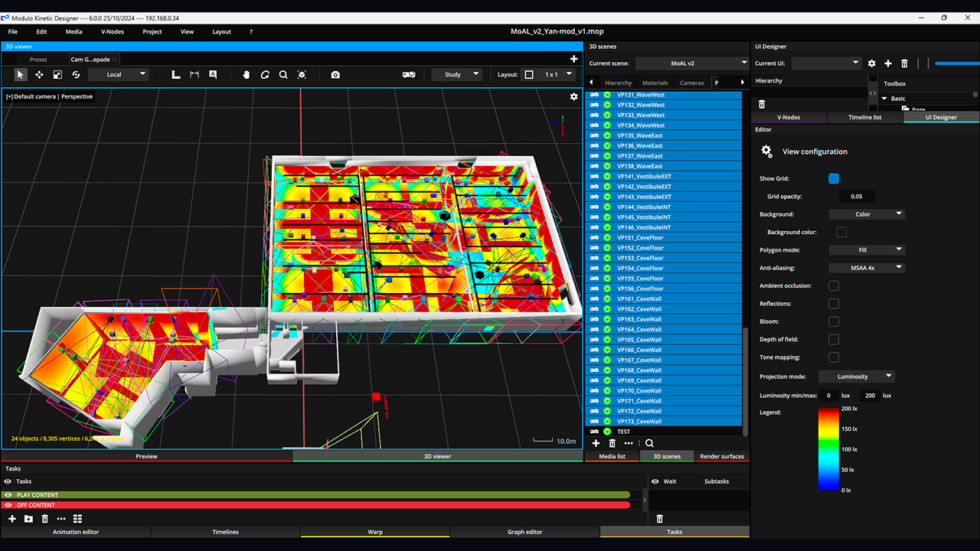Add new task with plus icon
980x551 pixels.
(x=12, y=519)
